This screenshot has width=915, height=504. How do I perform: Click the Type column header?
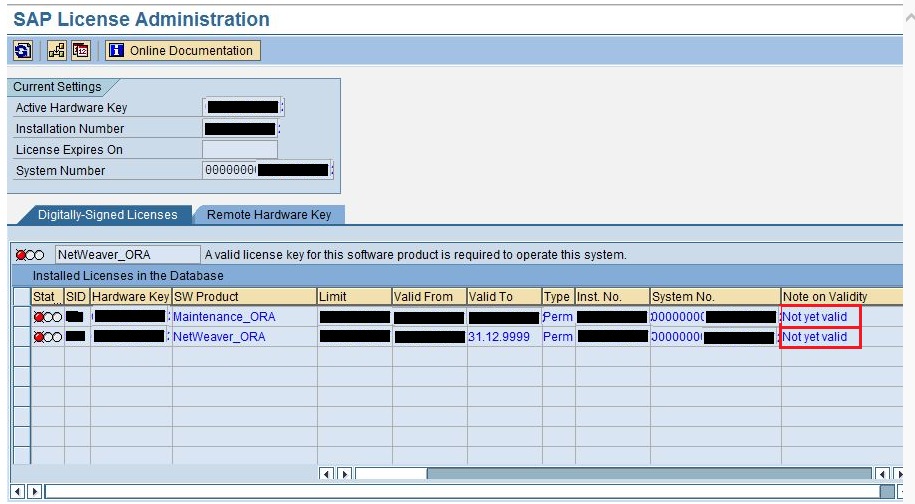558,296
